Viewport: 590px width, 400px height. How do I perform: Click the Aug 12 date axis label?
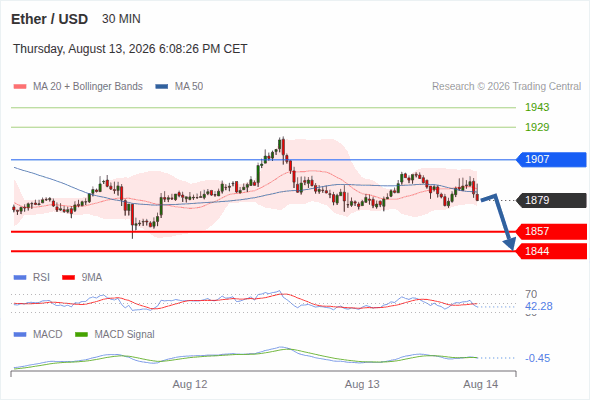pos(190,385)
